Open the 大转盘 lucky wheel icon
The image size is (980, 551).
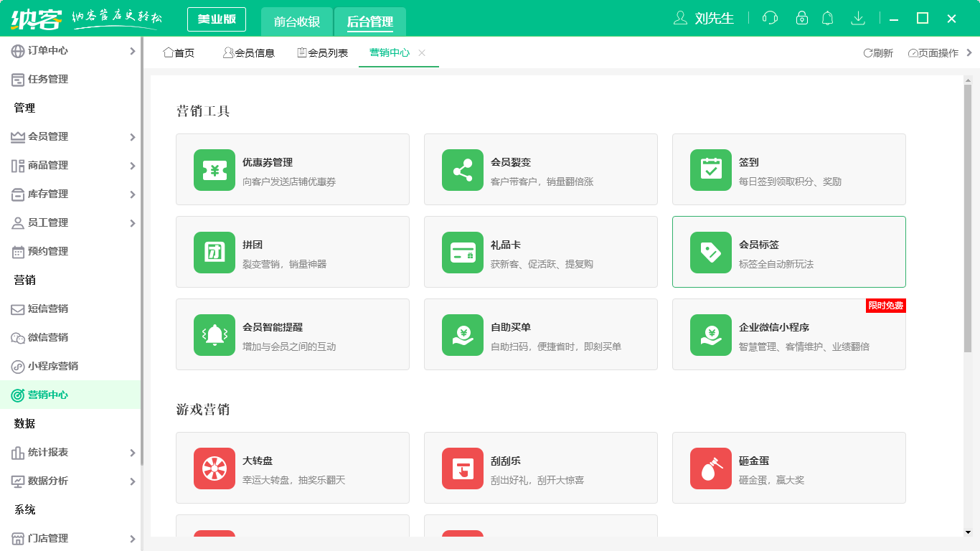coord(214,468)
